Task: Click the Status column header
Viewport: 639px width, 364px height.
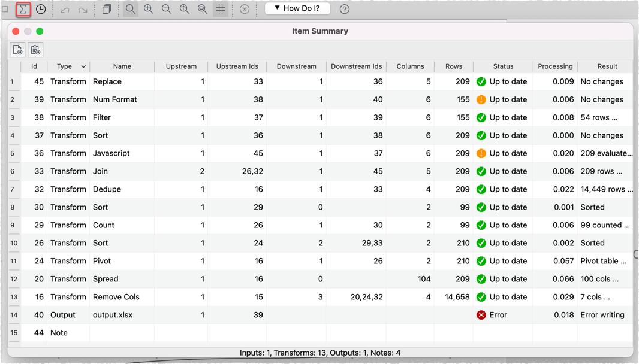Action: click(x=503, y=66)
